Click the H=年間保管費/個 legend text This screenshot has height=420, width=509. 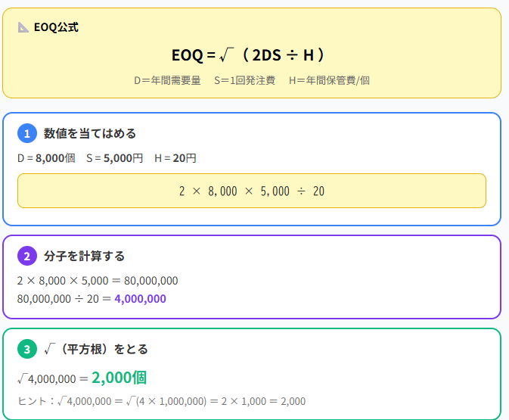point(329,80)
